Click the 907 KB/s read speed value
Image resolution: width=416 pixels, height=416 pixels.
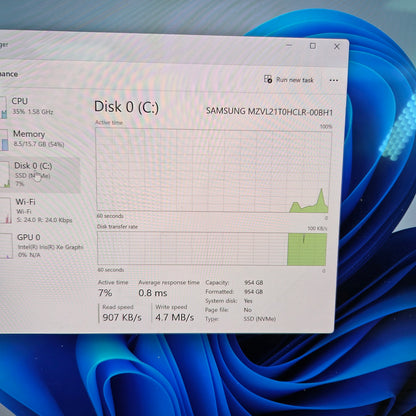[x=122, y=317]
